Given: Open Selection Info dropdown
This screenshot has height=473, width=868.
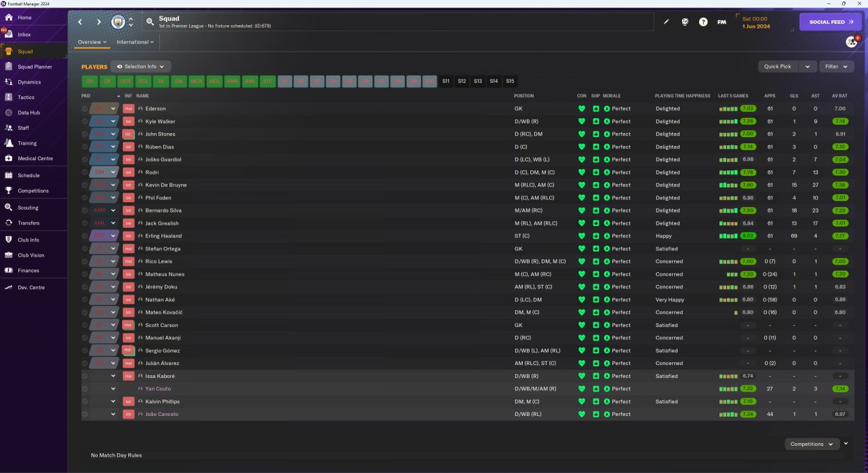Looking at the screenshot, I should coord(140,67).
